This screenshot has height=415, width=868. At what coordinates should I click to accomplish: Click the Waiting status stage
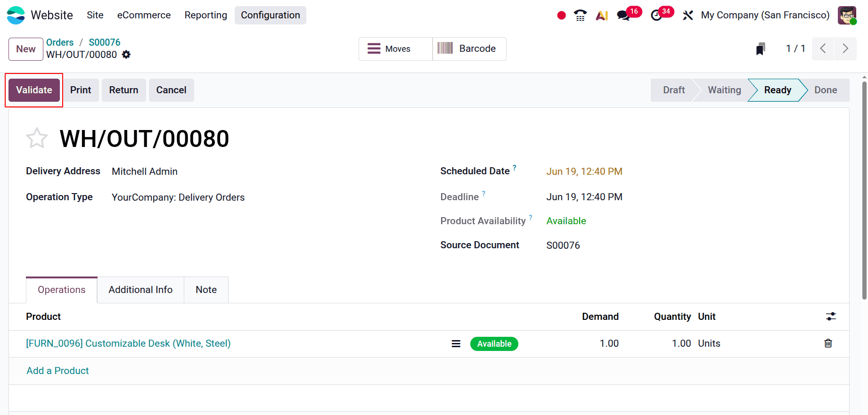(x=724, y=90)
